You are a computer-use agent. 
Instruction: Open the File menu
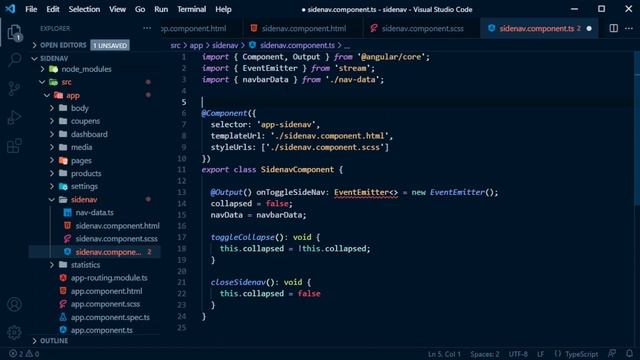(x=31, y=9)
